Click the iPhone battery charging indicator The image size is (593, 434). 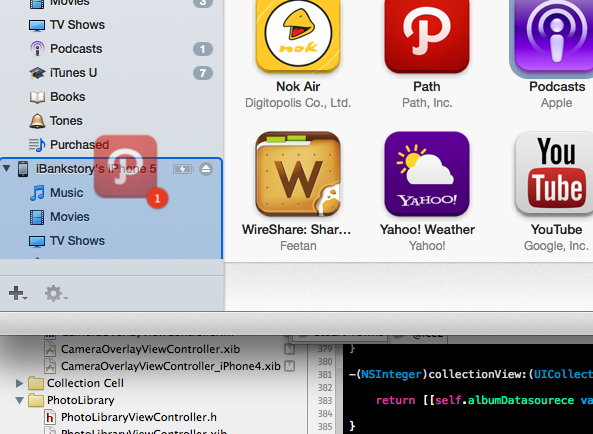[x=183, y=169]
